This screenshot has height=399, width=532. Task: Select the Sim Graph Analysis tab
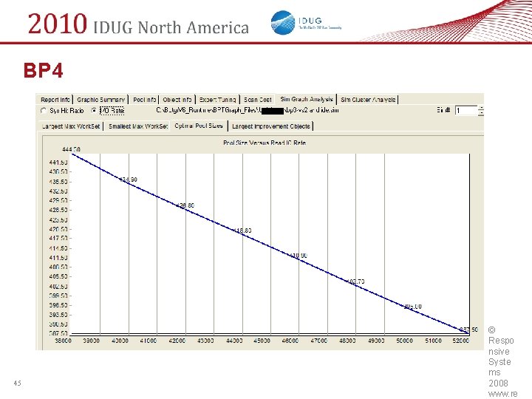click(x=307, y=99)
